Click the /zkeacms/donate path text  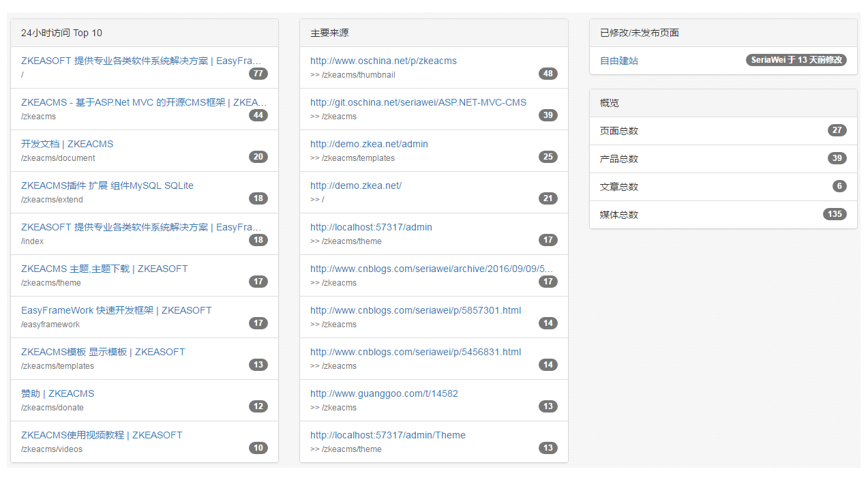[53, 408]
